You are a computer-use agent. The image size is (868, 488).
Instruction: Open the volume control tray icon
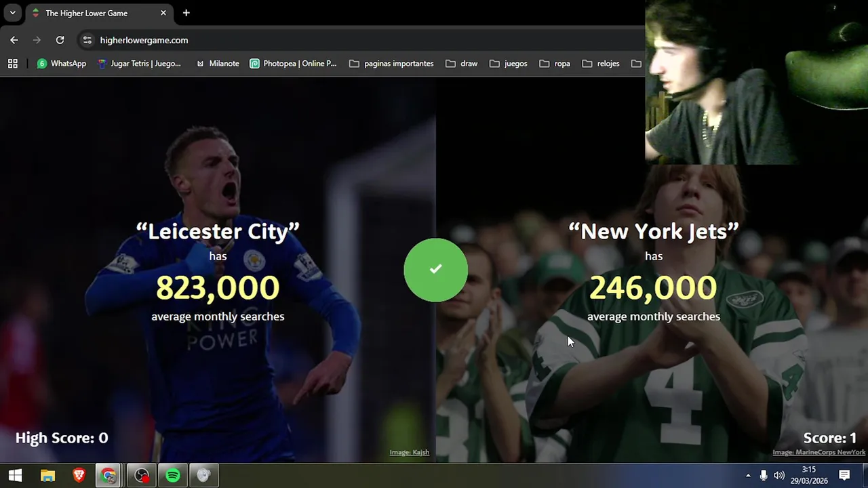779,476
